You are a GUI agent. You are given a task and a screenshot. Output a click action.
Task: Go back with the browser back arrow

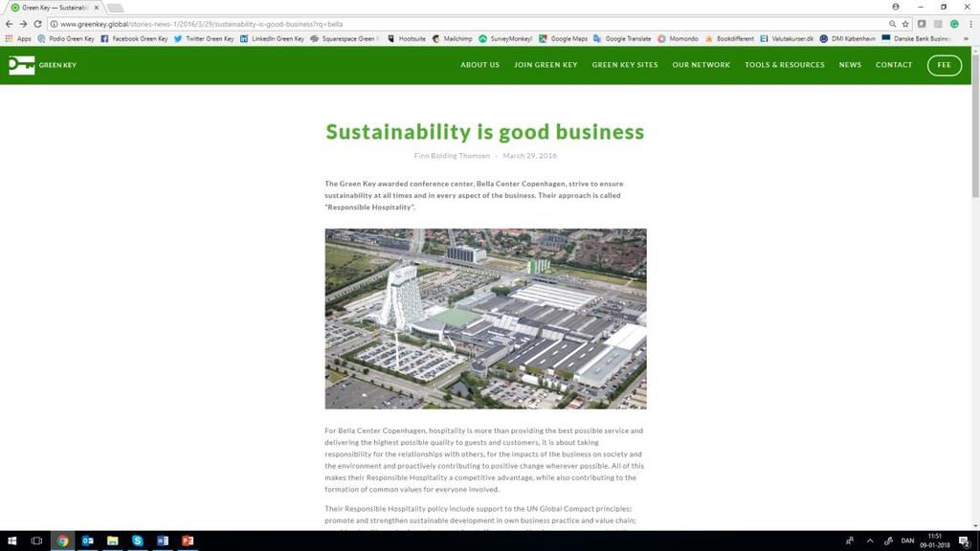[9, 24]
